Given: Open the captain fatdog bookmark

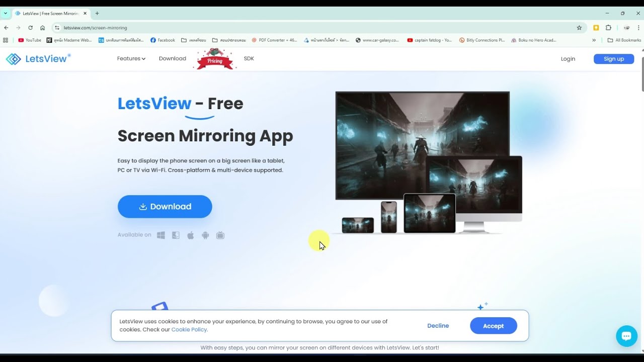Looking at the screenshot, I should 430,40.
